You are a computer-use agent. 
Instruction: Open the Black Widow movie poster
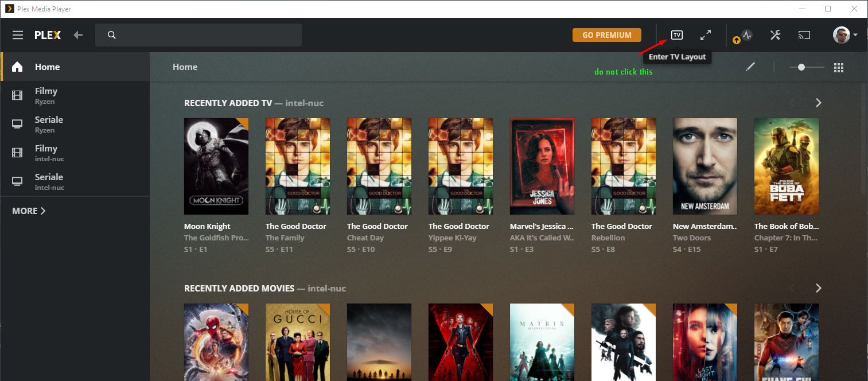tap(461, 342)
